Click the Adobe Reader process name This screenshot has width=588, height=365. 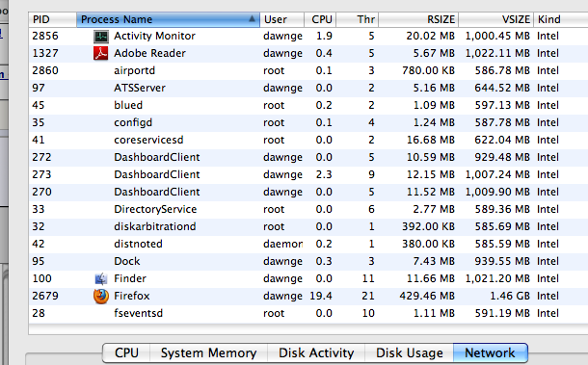[x=149, y=54]
